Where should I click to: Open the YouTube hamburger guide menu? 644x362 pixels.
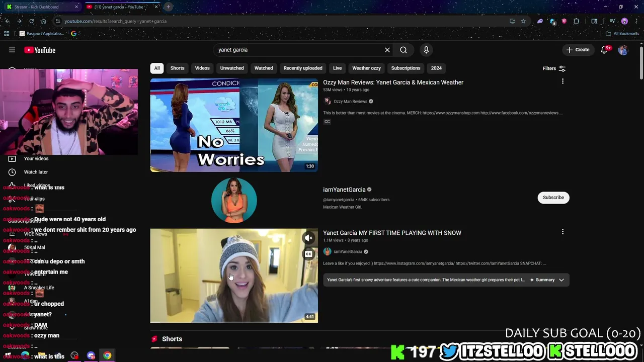[12, 50]
